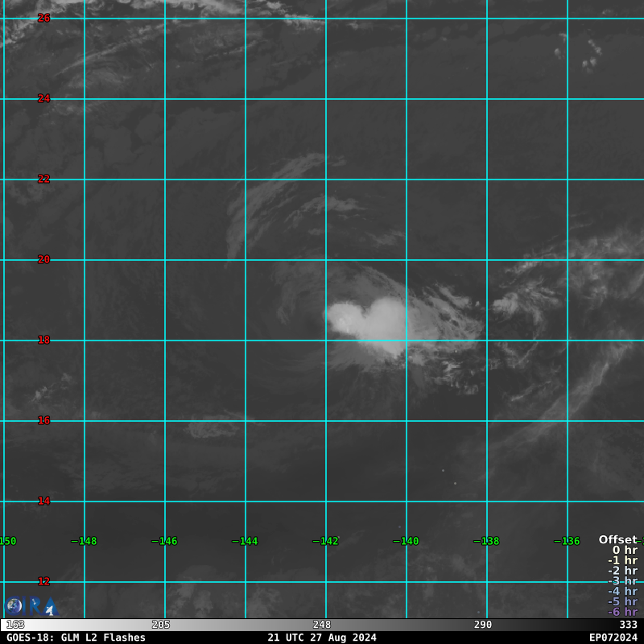This screenshot has width=644, height=644.
Task: Click the red latitude label 14
Action: coord(44,501)
